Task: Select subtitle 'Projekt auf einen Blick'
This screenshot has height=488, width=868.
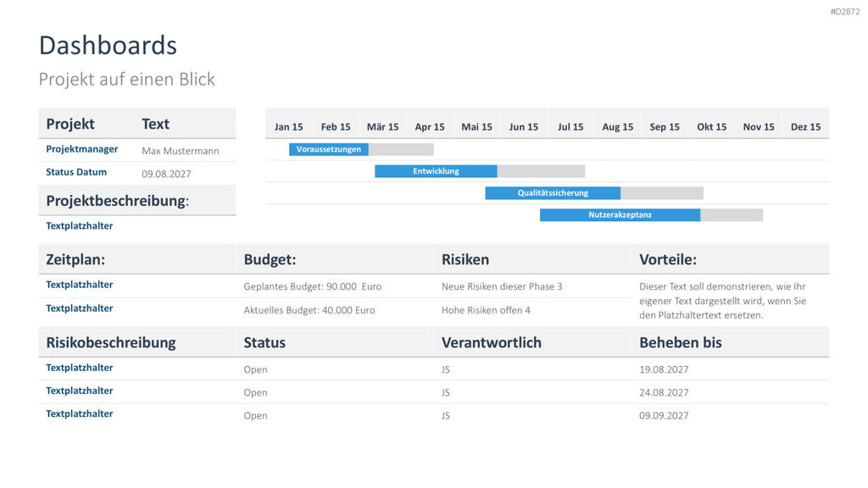Action: (127, 79)
